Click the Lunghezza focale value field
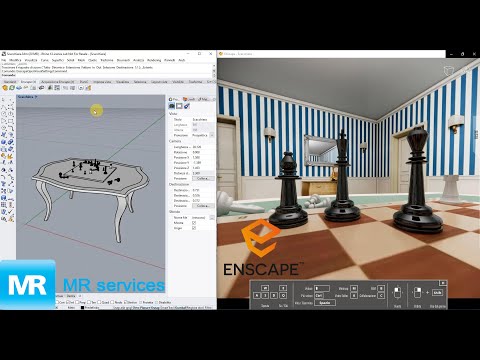The height and width of the screenshot is (360, 480). (203, 147)
